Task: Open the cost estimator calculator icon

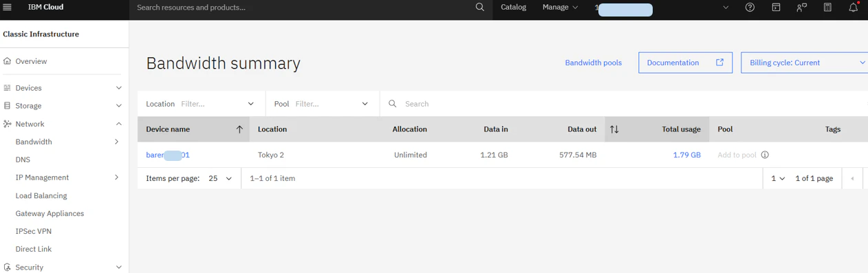Action: coord(827,8)
